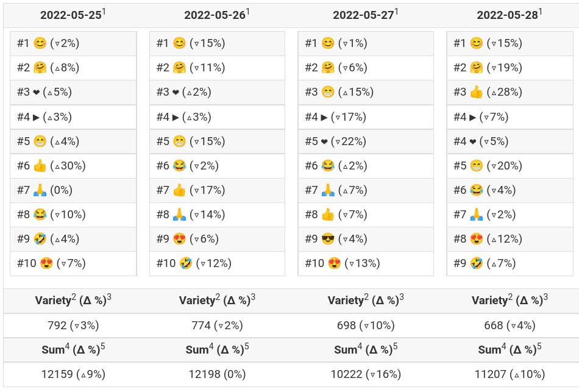Click the rolling-laughing emoji at #10 under 2022-05-26
Viewport: 579px width, 392px height.
pyautogui.click(x=186, y=263)
